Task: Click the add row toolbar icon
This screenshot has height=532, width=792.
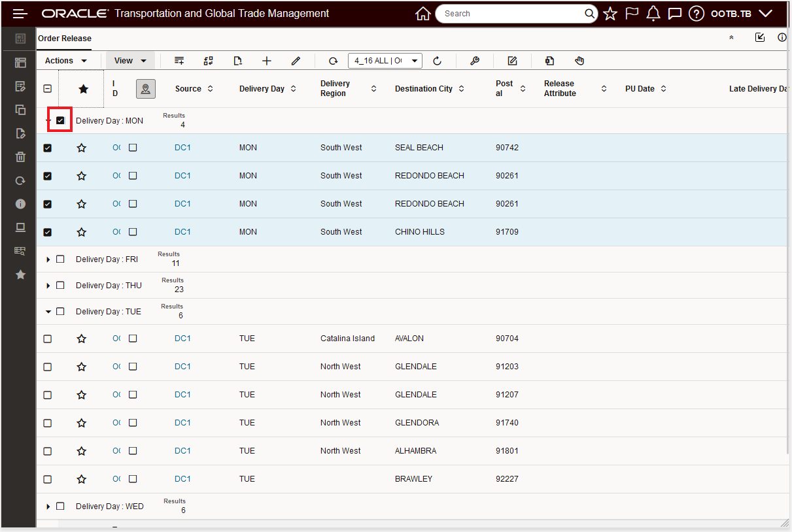Action: click(179, 61)
